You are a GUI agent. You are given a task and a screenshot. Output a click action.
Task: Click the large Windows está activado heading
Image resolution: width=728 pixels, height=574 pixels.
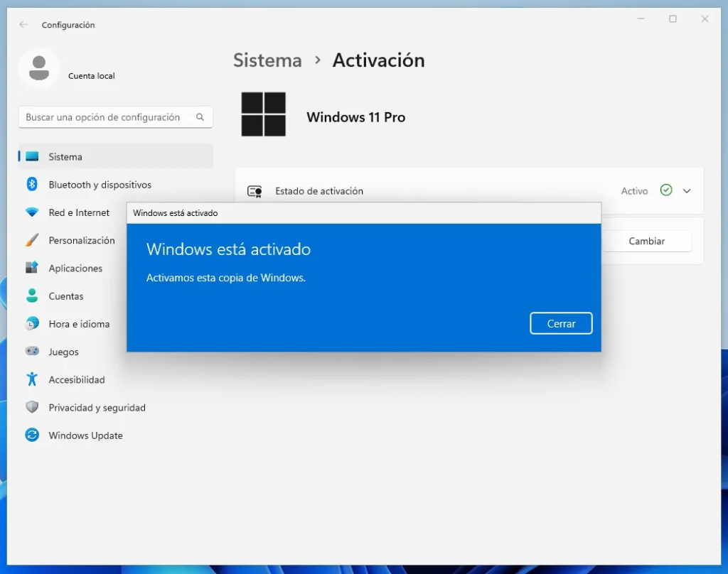[x=228, y=249]
